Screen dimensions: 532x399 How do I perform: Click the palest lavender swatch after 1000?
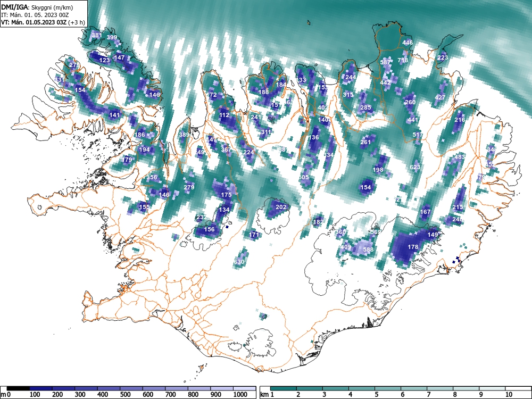244,388
